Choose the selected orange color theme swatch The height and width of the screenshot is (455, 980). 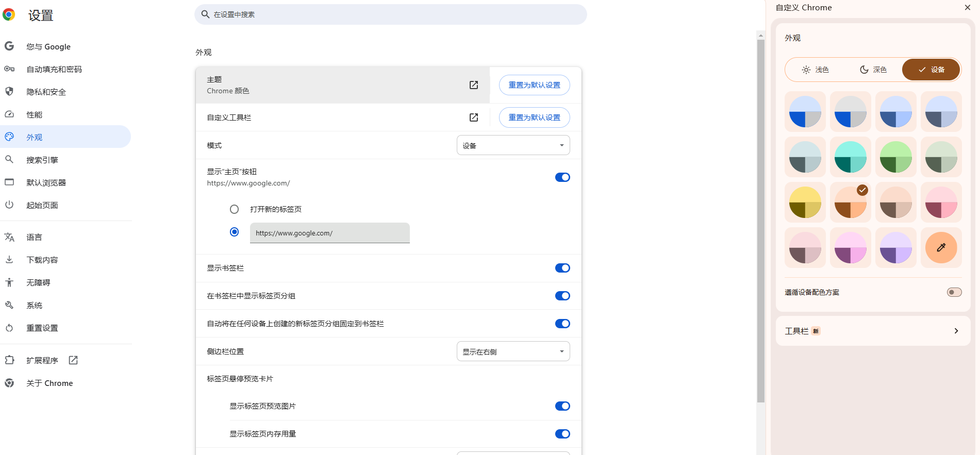click(851, 203)
